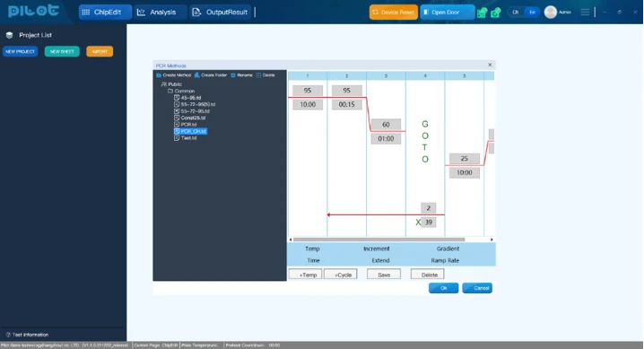Click the Increment label
This screenshot has width=644, height=349.
376,249
